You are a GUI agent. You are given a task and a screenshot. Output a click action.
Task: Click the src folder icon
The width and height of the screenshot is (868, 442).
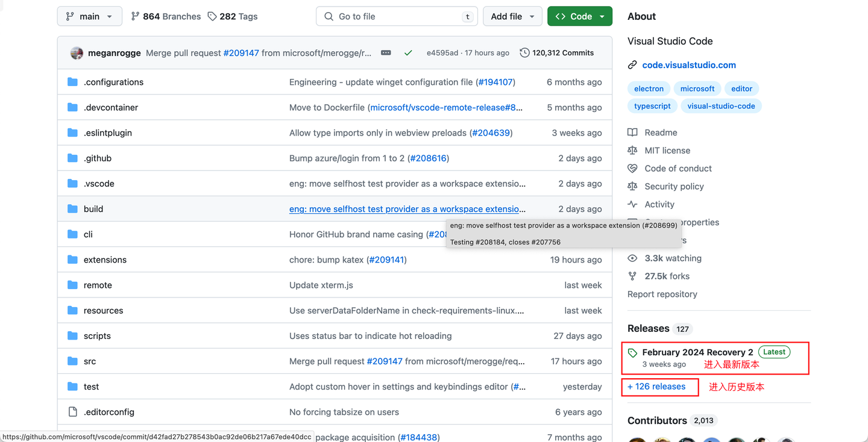(x=72, y=361)
